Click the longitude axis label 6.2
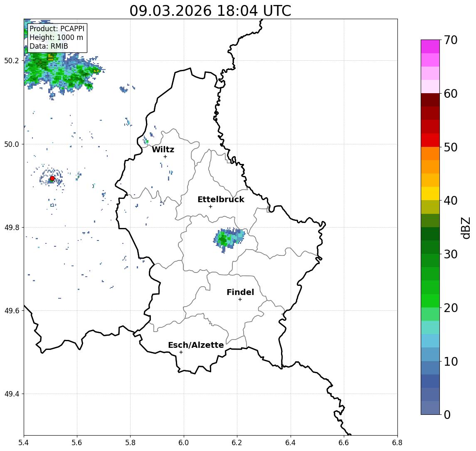 (x=237, y=443)
